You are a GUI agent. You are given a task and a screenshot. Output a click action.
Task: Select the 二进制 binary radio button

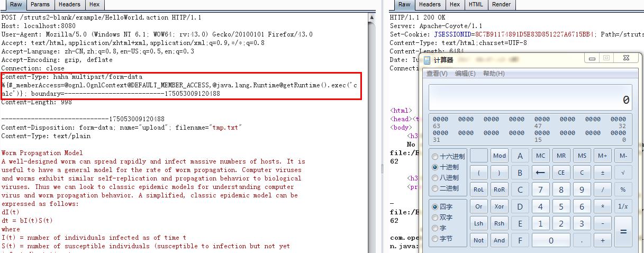(435, 188)
